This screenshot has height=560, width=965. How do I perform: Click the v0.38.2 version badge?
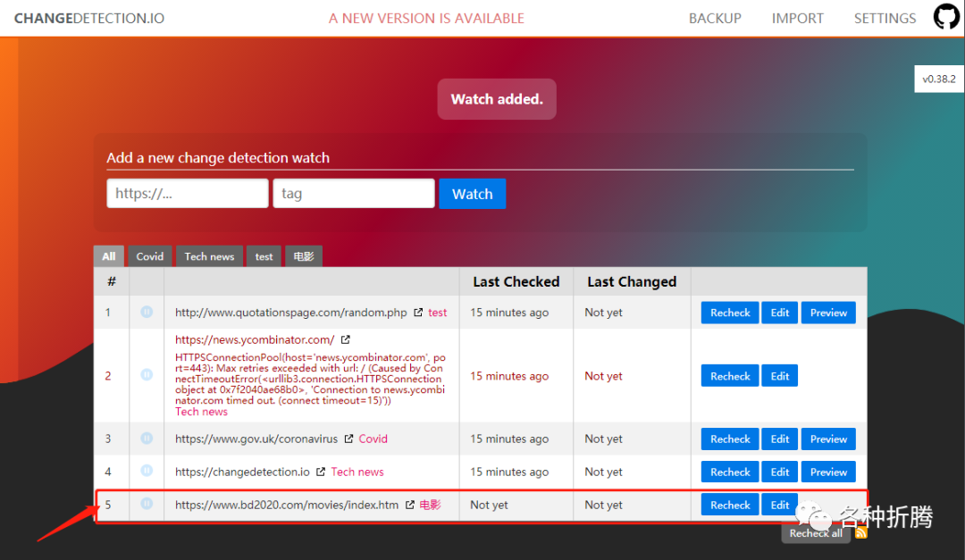click(x=939, y=79)
